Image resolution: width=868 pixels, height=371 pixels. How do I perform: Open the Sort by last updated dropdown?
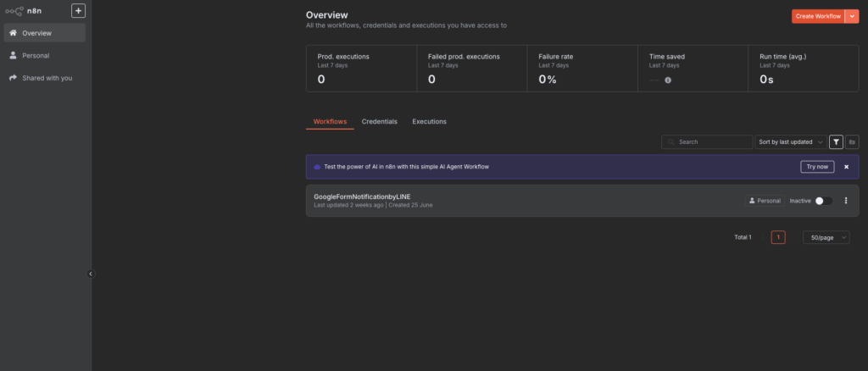pyautogui.click(x=790, y=142)
